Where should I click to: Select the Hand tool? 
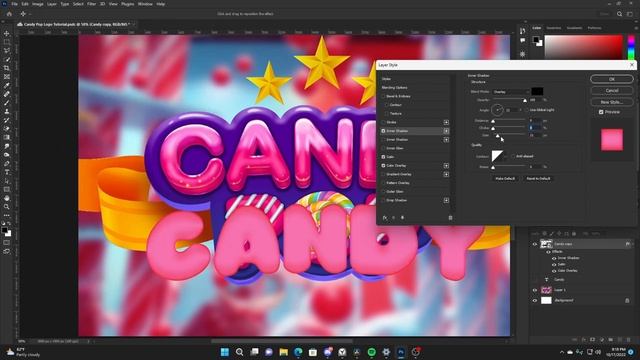(x=7, y=198)
